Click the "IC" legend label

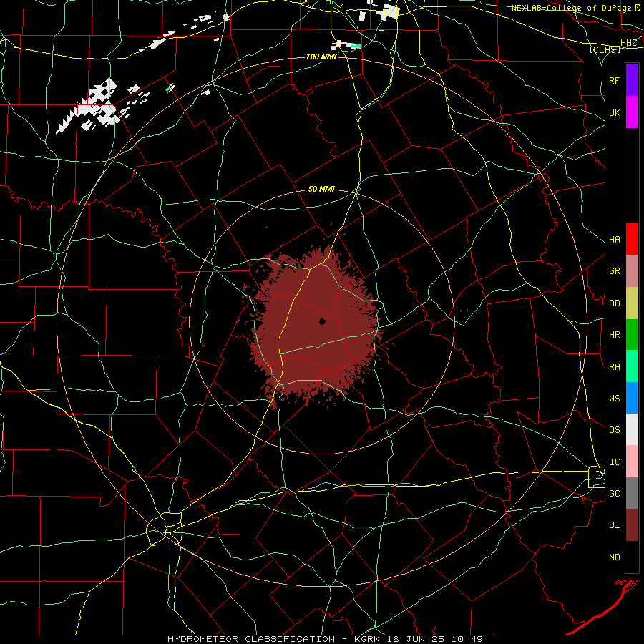tap(615, 462)
